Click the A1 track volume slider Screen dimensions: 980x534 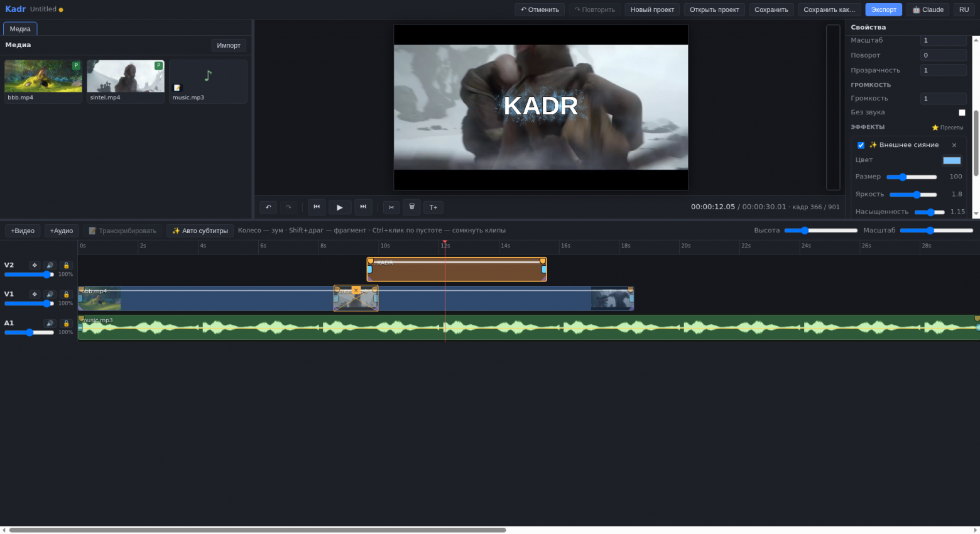29,332
